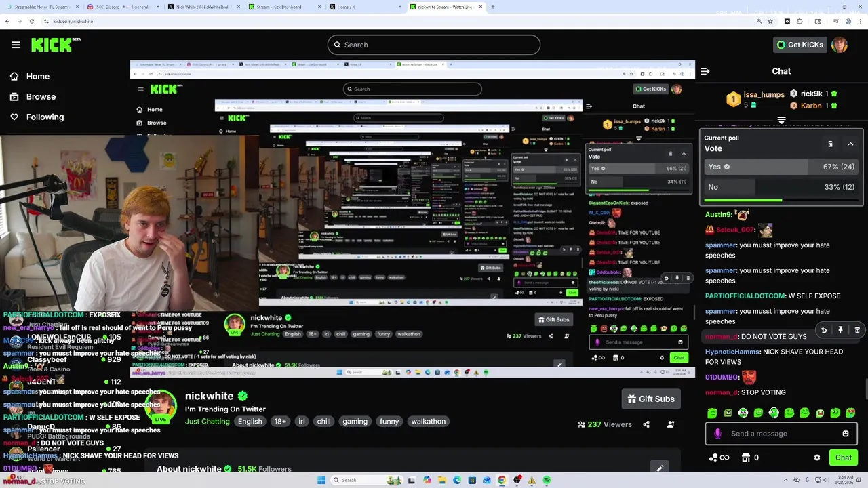Delete norman_d DO NOT VOTE message
The image size is (868, 488).
pyautogui.click(x=857, y=330)
